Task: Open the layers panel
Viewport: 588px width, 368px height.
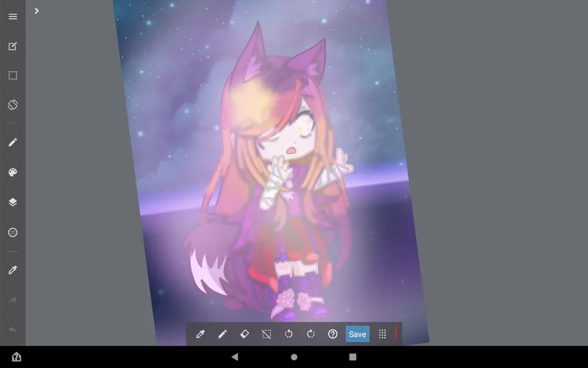Action: [13, 202]
